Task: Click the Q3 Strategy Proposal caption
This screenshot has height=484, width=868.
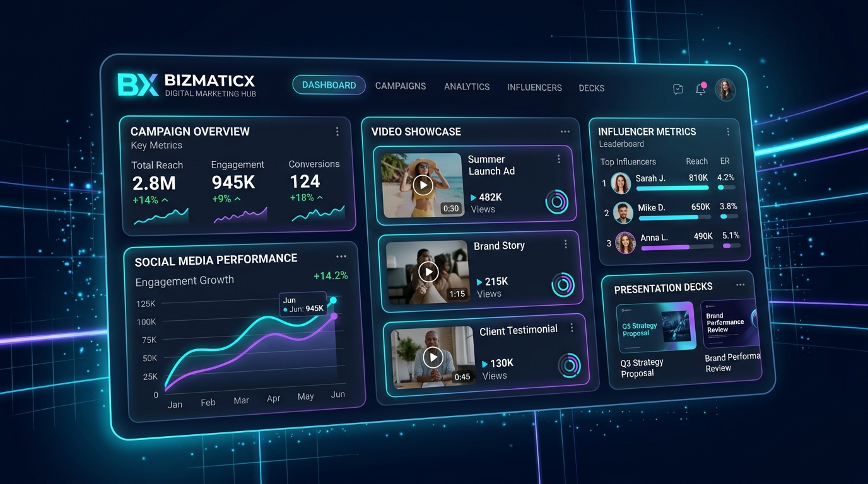Action: tap(642, 368)
